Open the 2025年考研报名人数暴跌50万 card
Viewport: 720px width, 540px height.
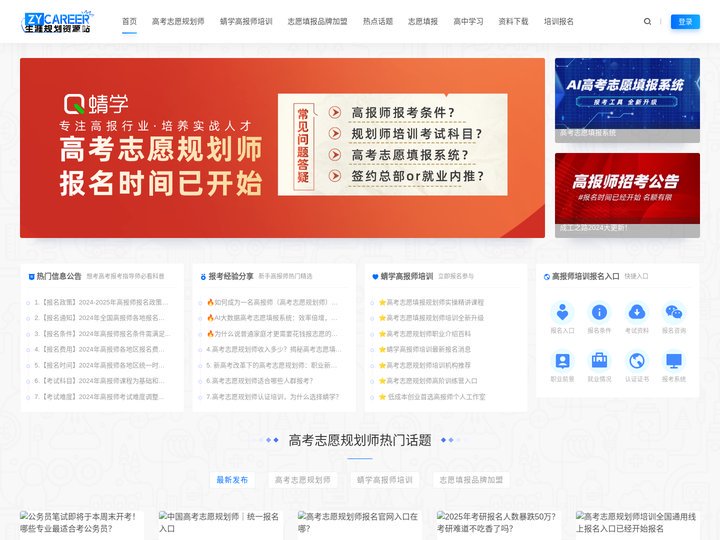pos(499,523)
